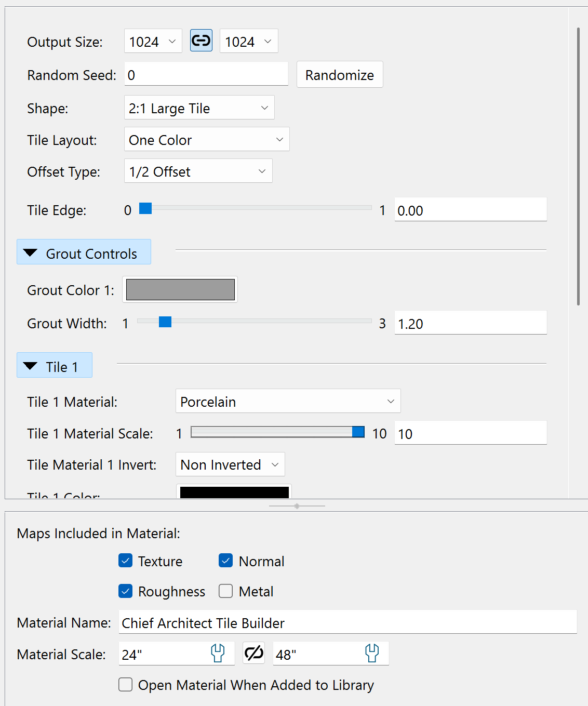Viewport: 588px width, 706px height.
Task: Click the Random Seed input field
Action: pyautogui.click(x=206, y=75)
